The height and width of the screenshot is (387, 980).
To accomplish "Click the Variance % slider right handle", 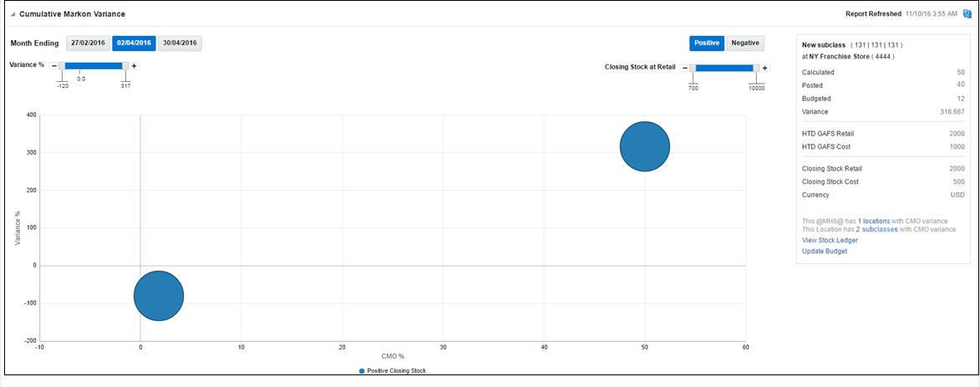I will point(125,66).
